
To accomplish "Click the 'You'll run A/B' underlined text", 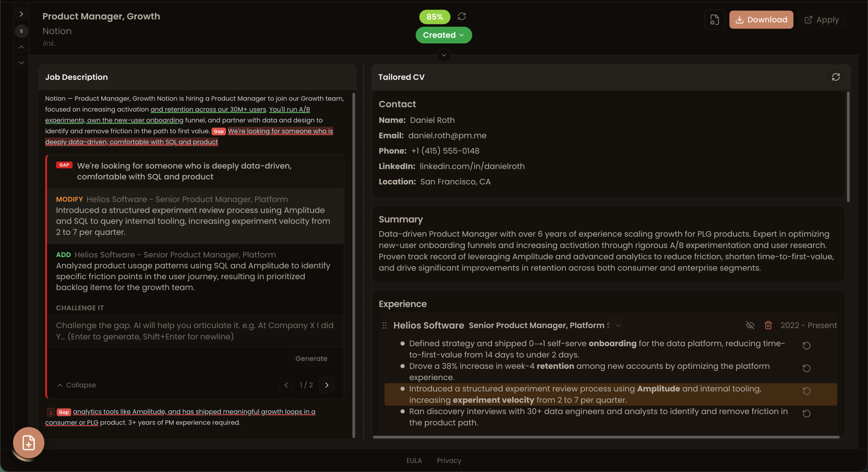I will pos(289,110).
